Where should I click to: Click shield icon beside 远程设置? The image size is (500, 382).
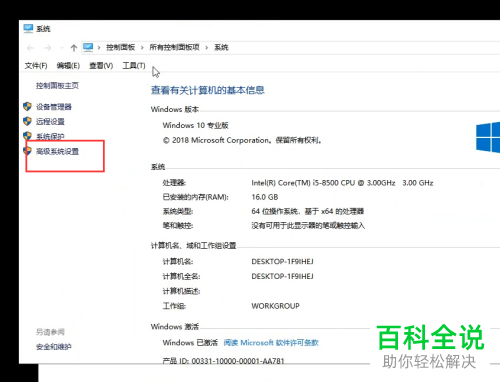pos(27,121)
